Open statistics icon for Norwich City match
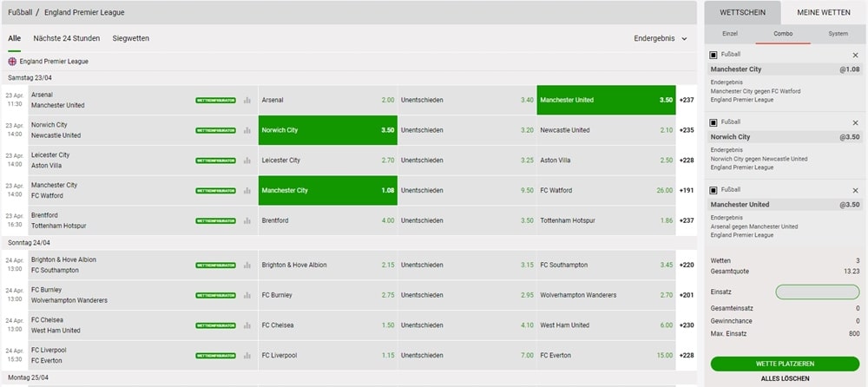868x387 pixels. pos(247,131)
